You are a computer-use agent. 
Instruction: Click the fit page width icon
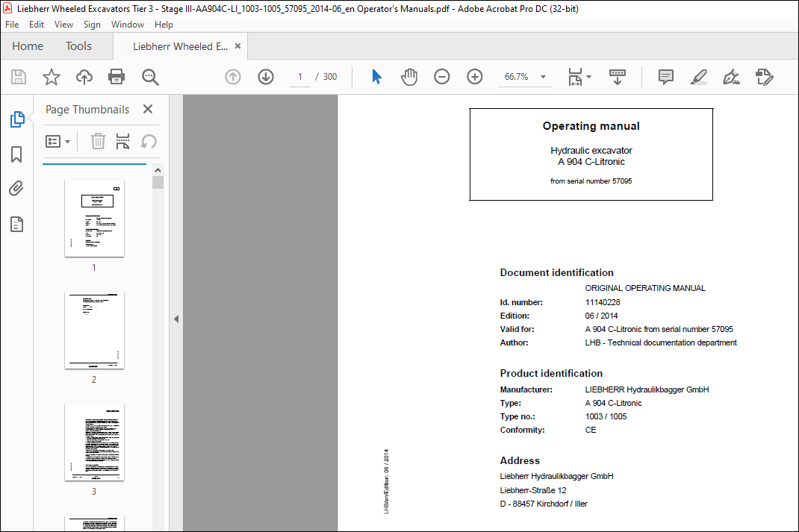pyautogui.click(x=575, y=77)
